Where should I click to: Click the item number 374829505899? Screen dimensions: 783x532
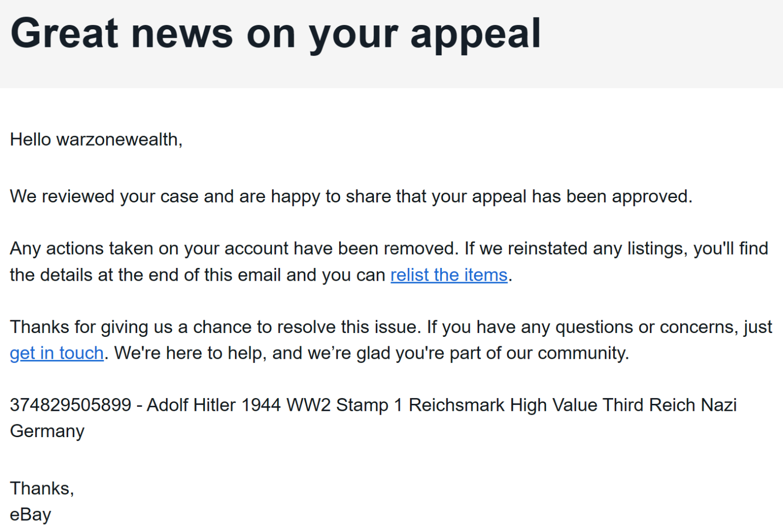70,405
